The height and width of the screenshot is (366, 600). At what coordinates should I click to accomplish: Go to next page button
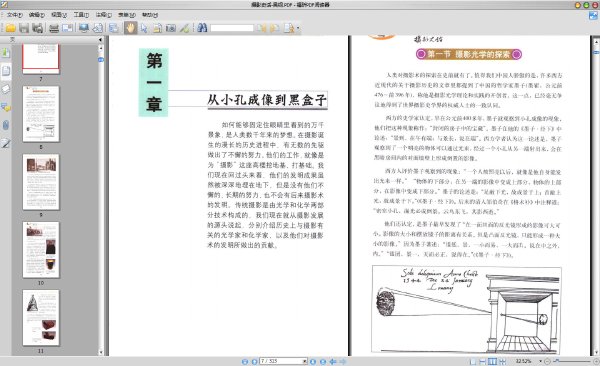point(313,361)
